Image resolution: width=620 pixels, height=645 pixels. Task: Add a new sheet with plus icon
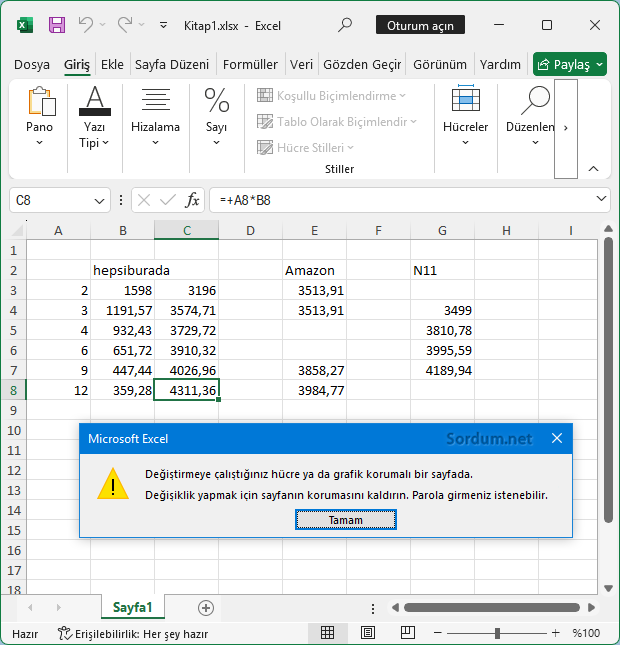click(x=206, y=608)
